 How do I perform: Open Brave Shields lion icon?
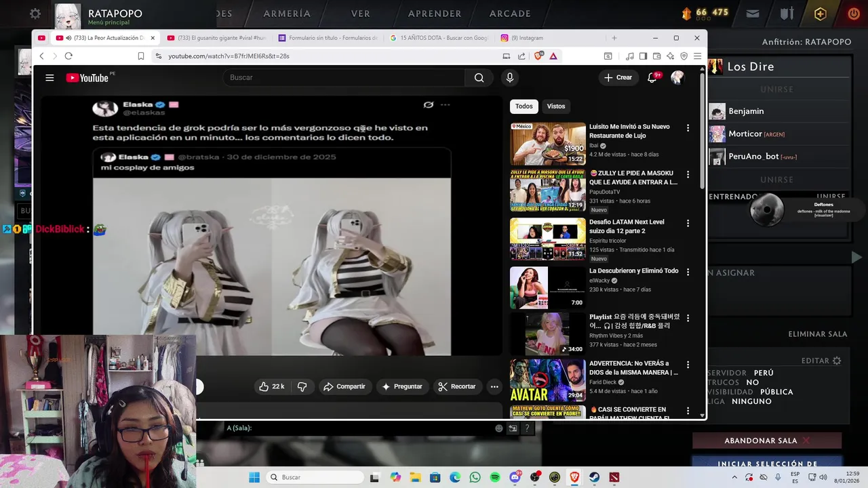pyautogui.click(x=538, y=56)
